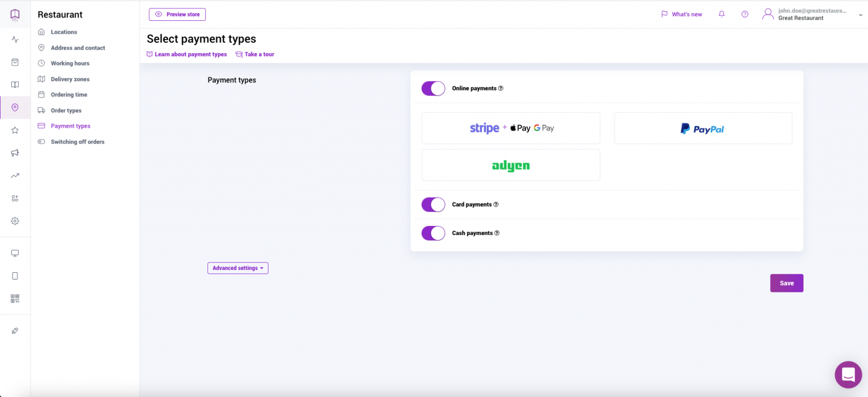Select the QR code icon in sidebar

coord(15,298)
